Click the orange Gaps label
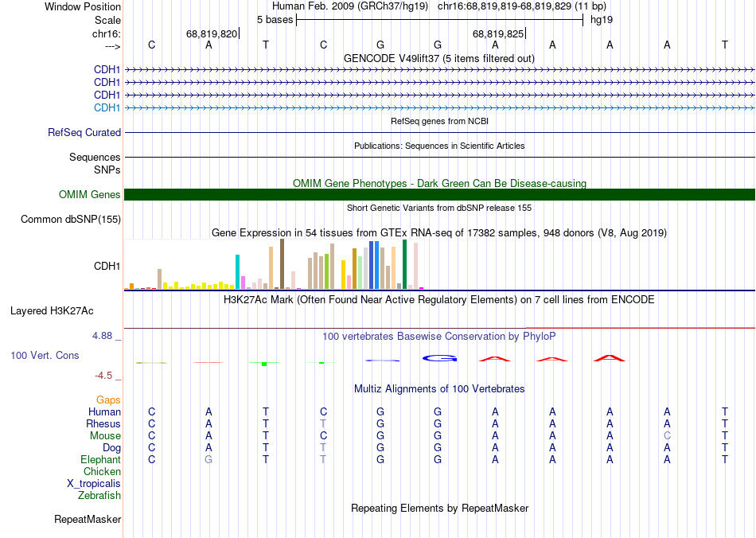Image resolution: width=756 pixels, height=538 pixels. 108,400
